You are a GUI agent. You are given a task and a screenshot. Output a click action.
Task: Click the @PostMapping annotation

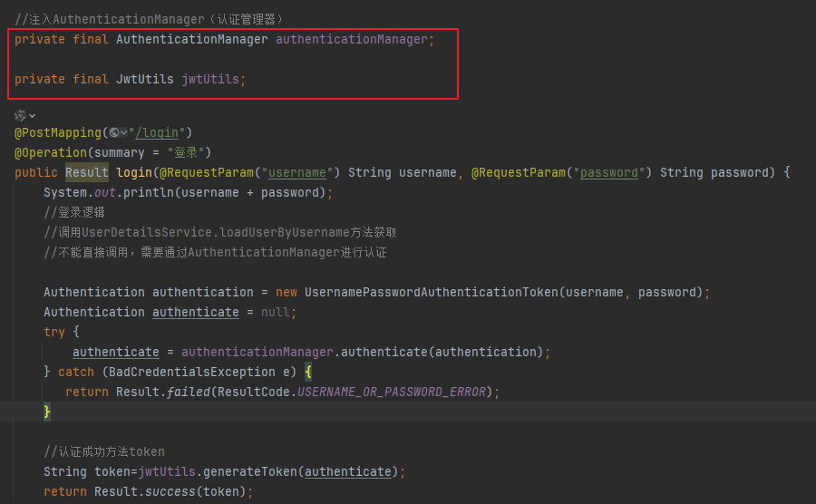[x=58, y=132]
